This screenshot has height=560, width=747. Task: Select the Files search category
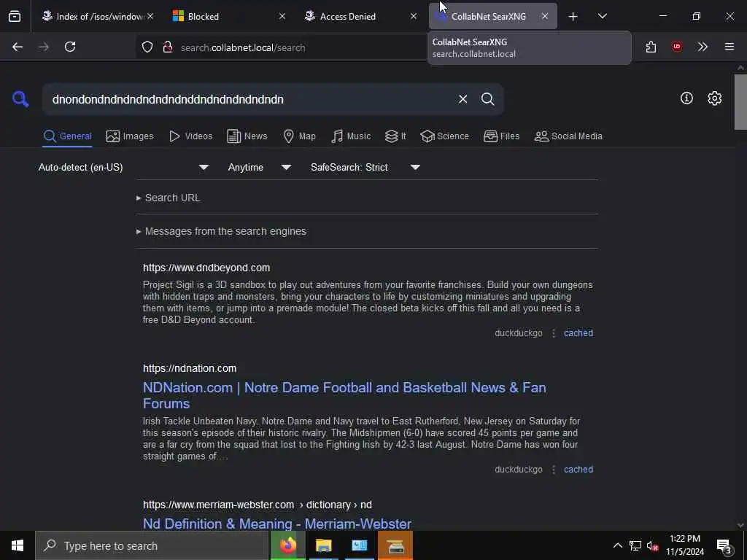point(501,136)
